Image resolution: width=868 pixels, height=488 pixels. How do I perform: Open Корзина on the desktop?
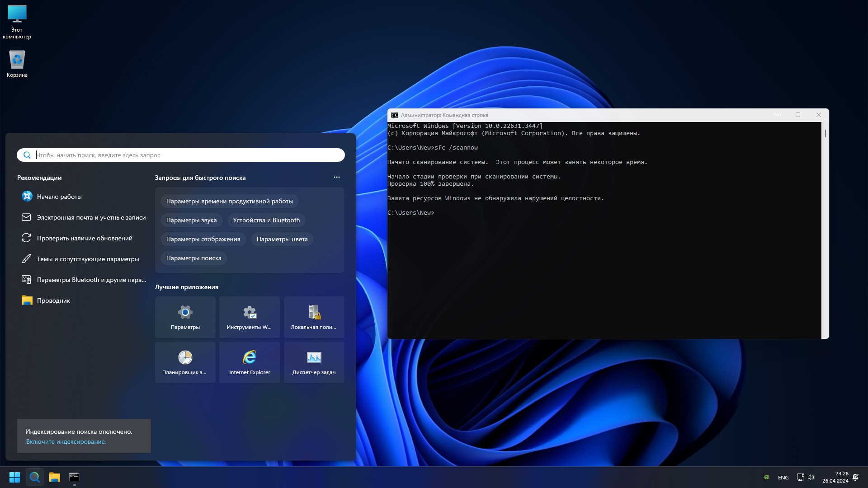click(x=17, y=64)
